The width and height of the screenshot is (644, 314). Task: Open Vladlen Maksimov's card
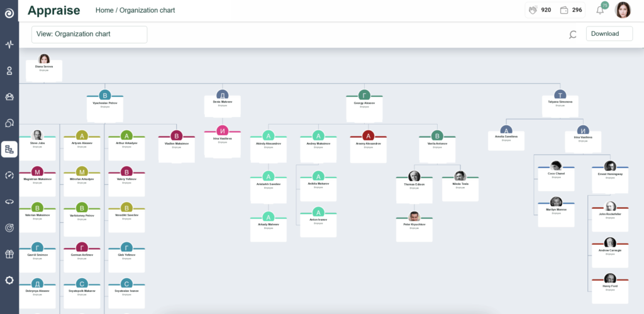click(177, 147)
